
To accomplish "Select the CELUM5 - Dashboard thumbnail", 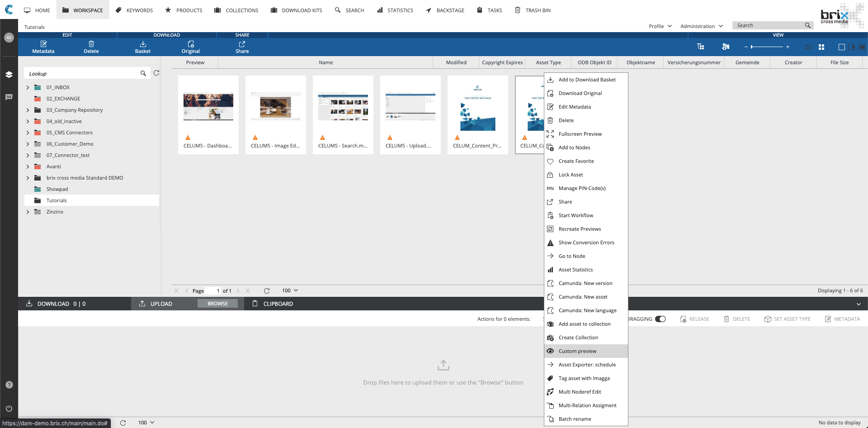I will 208,115.
